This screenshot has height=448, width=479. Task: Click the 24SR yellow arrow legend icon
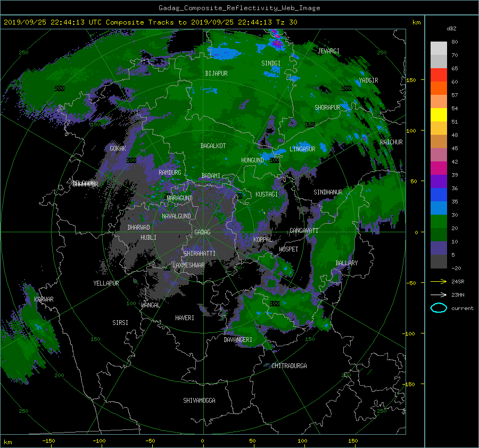click(x=439, y=281)
